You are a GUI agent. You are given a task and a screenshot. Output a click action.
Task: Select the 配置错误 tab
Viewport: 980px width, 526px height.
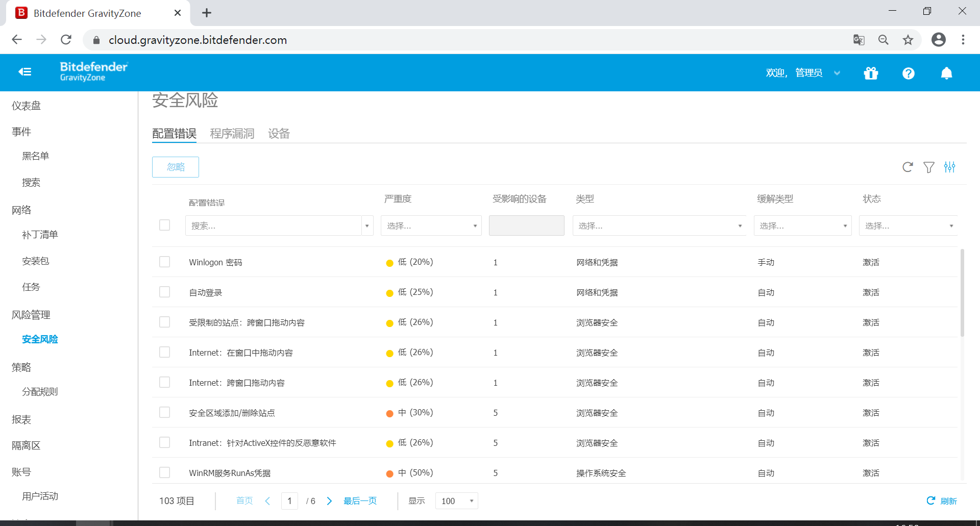coord(175,134)
